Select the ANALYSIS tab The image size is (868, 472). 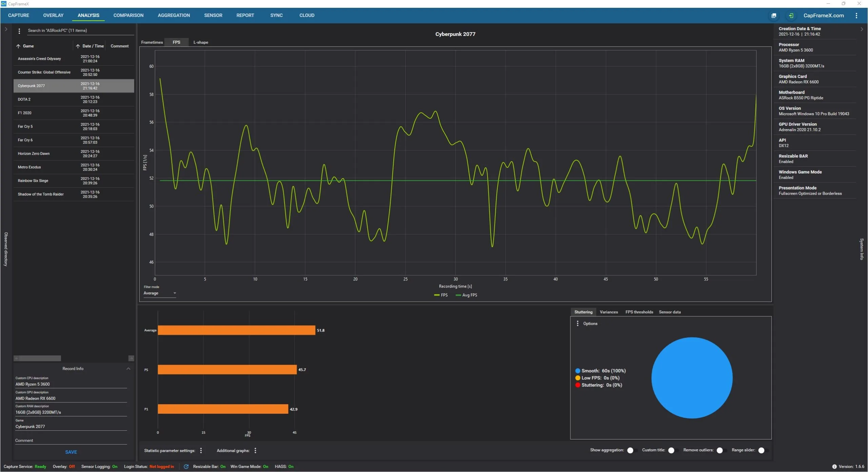[88, 16]
